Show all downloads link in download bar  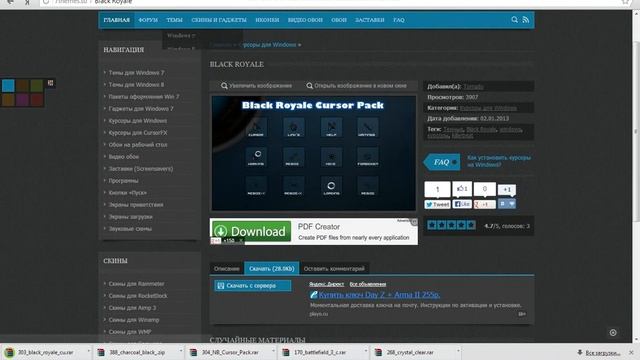click(602, 353)
